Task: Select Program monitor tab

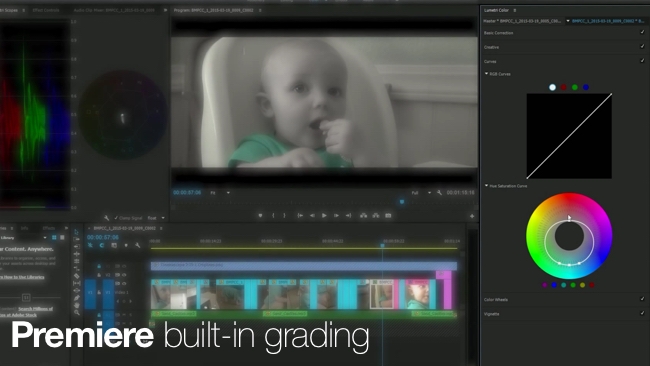Action: pos(213,10)
